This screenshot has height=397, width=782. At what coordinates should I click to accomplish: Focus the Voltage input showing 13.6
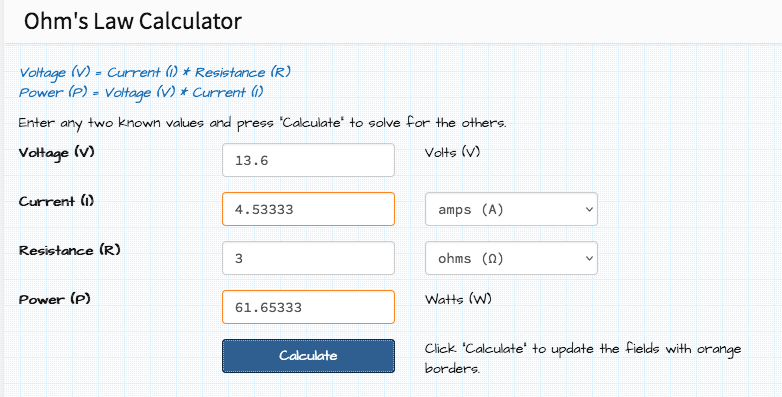pos(308,160)
